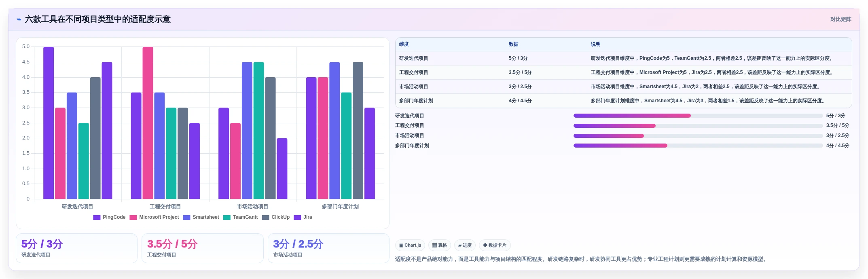
Task: Click the 5.0 y-axis tick label
Action: 26,47
